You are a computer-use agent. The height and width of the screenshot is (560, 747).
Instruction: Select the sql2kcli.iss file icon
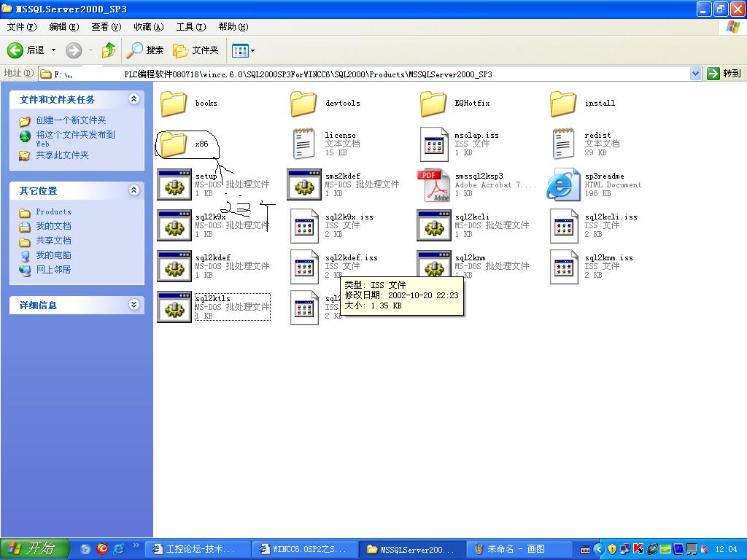pyautogui.click(x=564, y=226)
